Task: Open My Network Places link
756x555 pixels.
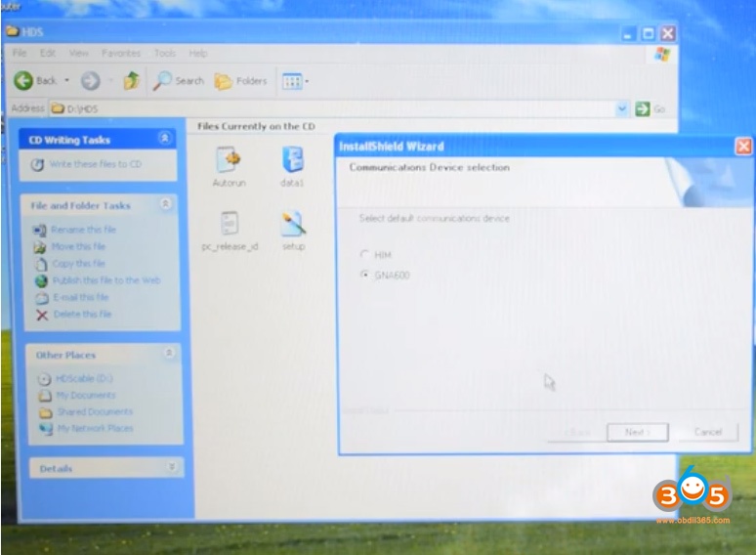Action: (x=96, y=428)
